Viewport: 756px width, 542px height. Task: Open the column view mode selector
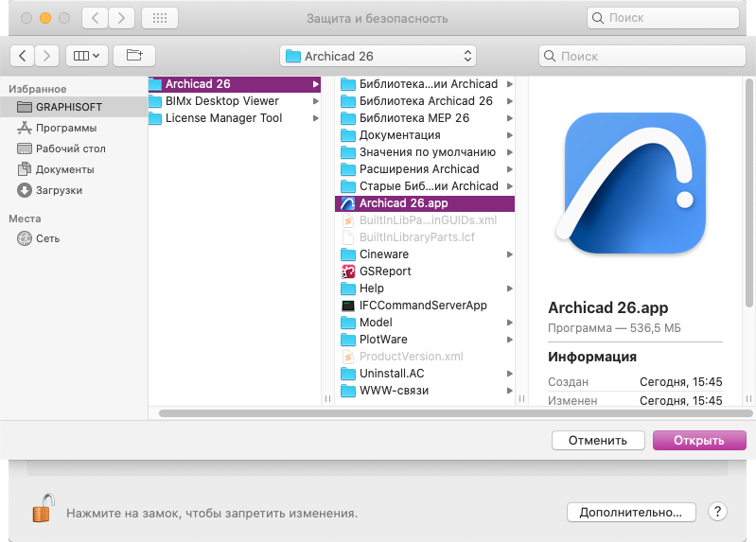pos(86,56)
